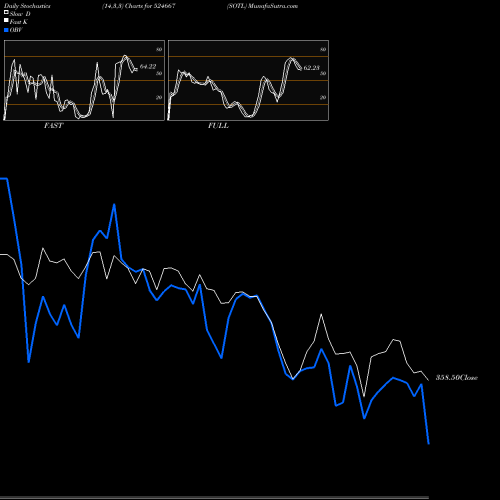Click the 'OBV' legend label
Image resolution: width=500 pixels, height=500 pixels.
(16, 30)
